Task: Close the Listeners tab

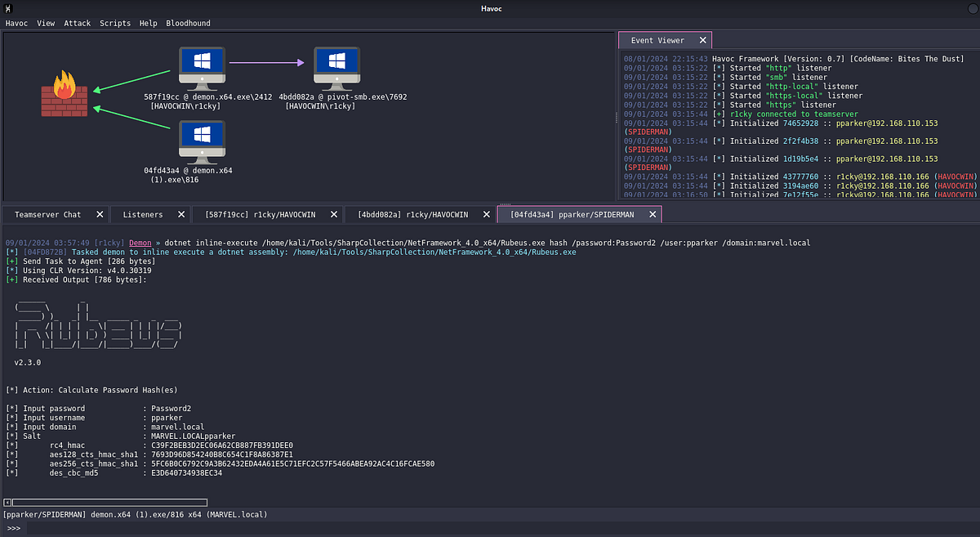Action: click(180, 214)
